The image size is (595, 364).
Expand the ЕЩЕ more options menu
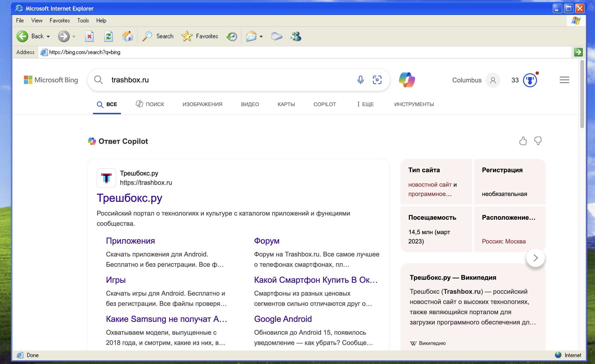coord(365,104)
